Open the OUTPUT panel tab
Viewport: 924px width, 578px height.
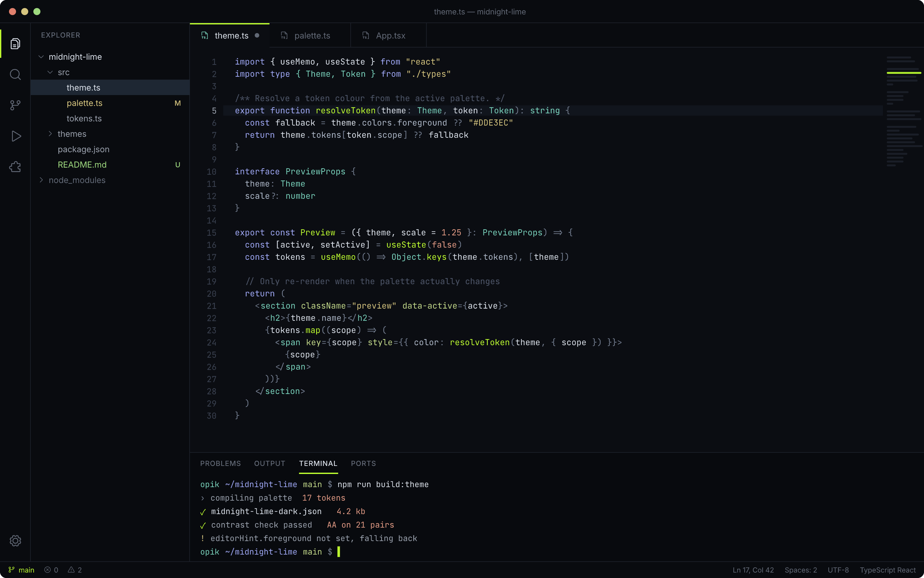pos(269,463)
